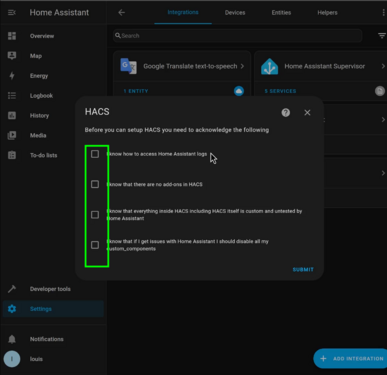
Task: Go back using the arrow icon
Action: coord(122,12)
